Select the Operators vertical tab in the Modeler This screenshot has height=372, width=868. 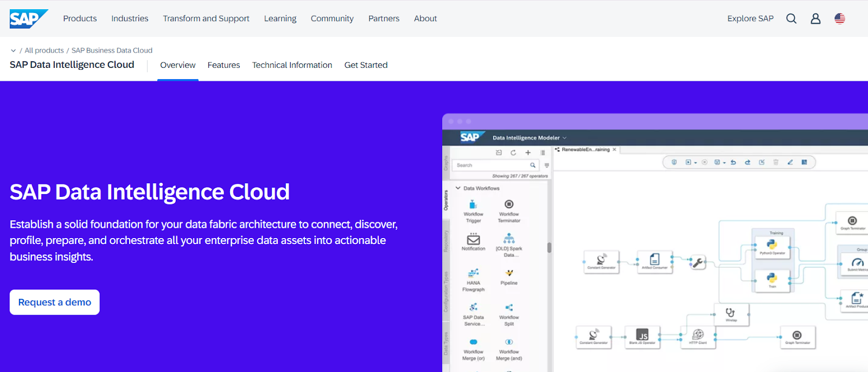[x=446, y=200]
